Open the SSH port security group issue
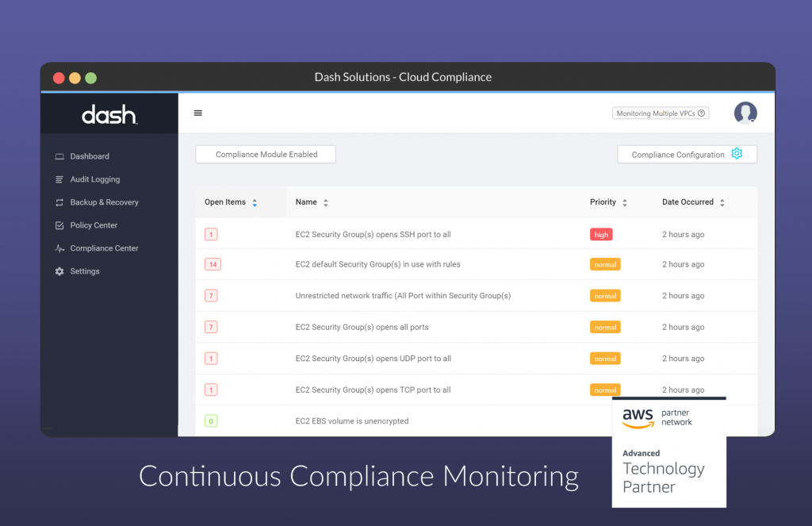 coord(373,235)
